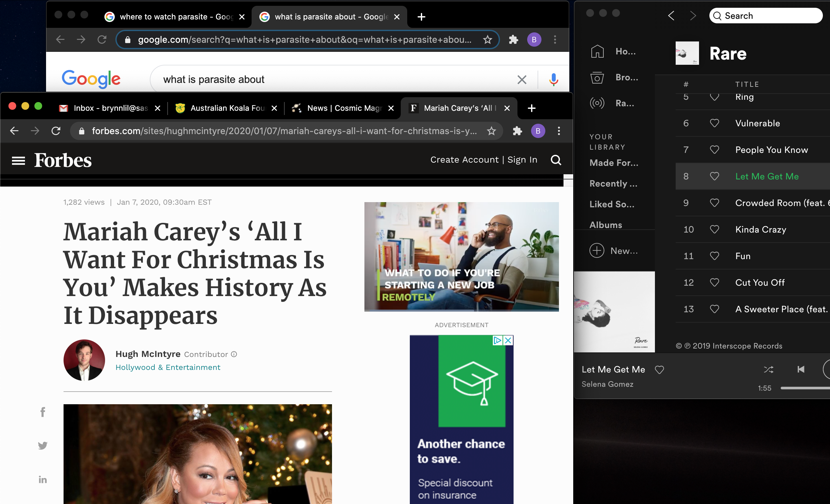830x504 pixels.
Task: Open the remote job video thumbnail
Action: tap(461, 257)
